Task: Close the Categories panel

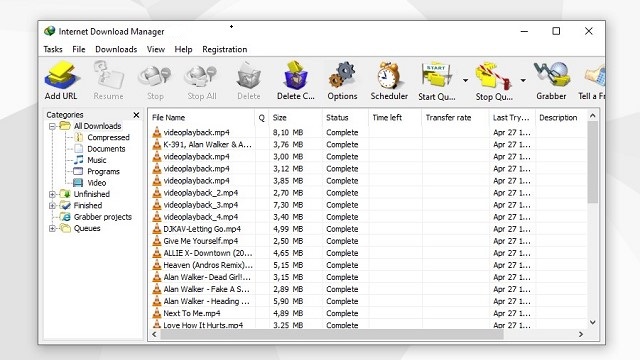Action: click(x=136, y=115)
